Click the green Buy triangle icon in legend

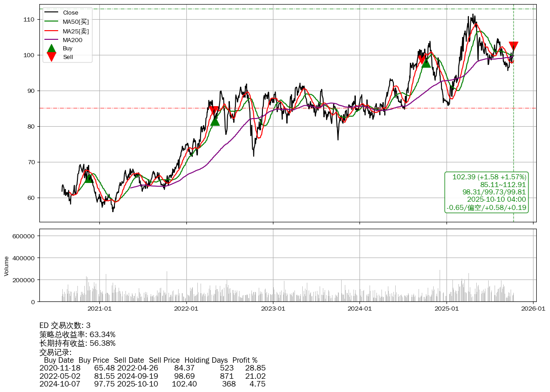click(x=52, y=48)
